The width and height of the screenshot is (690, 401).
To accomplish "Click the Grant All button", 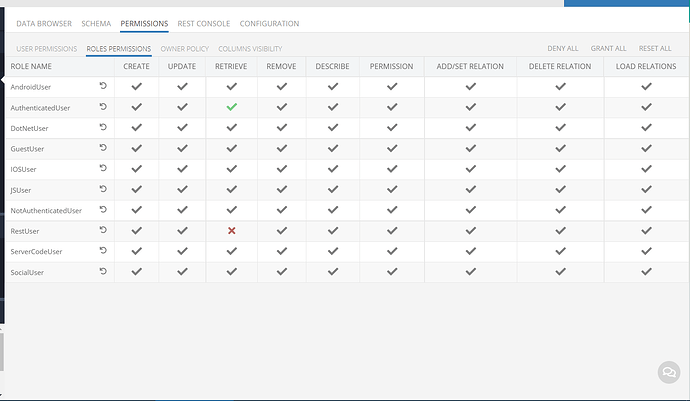I will click(608, 48).
